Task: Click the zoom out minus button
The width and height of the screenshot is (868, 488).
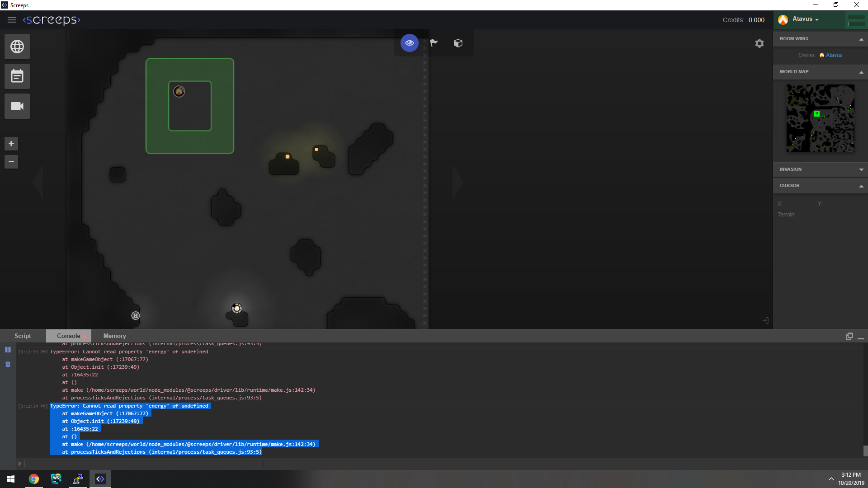Action: pos(11,161)
